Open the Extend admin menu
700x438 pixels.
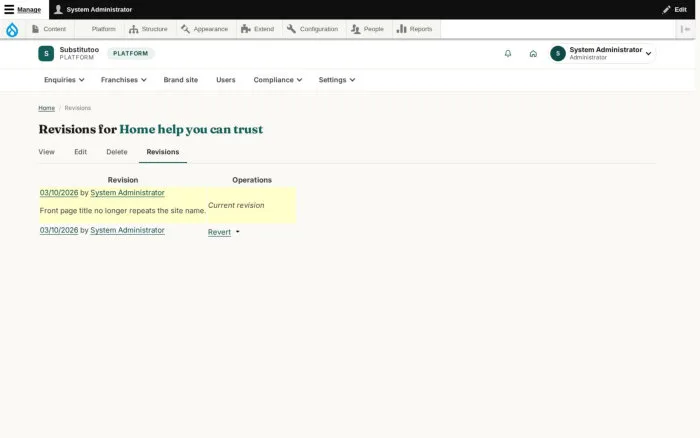pyautogui.click(x=258, y=29)
